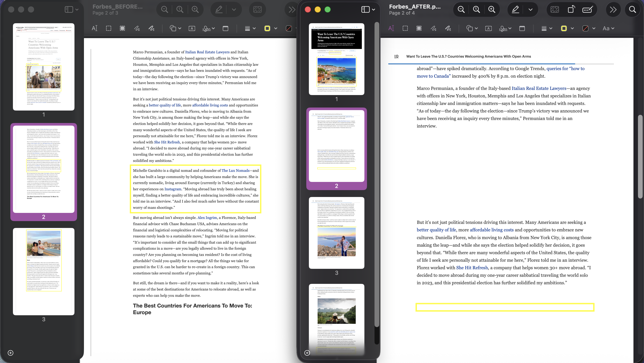The width and height of the screenshot is (644, 363).
Task: Open Sign dropdown in Forbes_AFTER markup bar
Action: (505, 28)
